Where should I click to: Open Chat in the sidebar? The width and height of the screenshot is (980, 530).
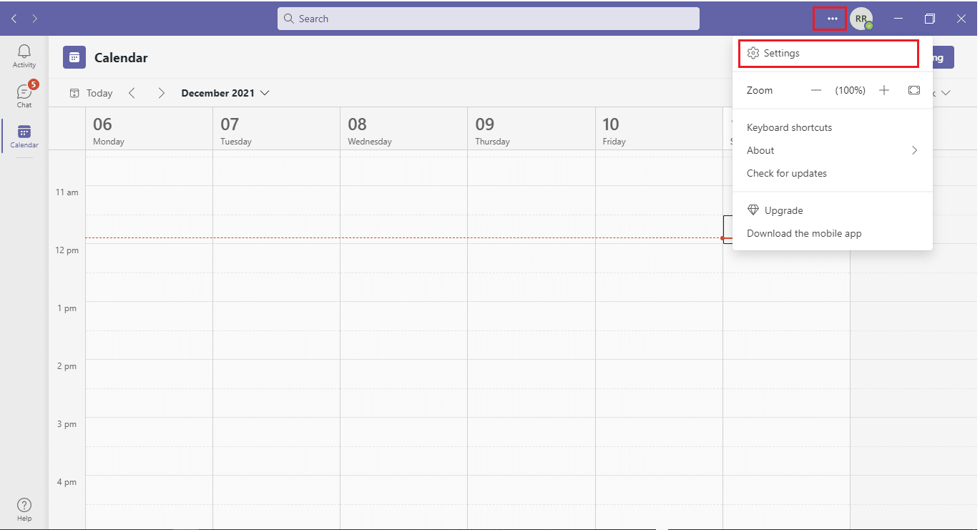pyautogui.click(x=24, y=95)
